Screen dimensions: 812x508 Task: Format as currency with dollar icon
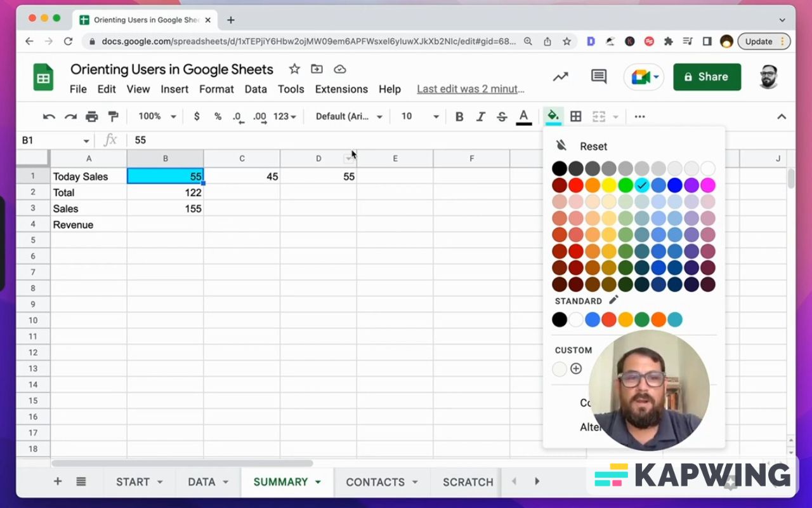[x=197, y=117]
